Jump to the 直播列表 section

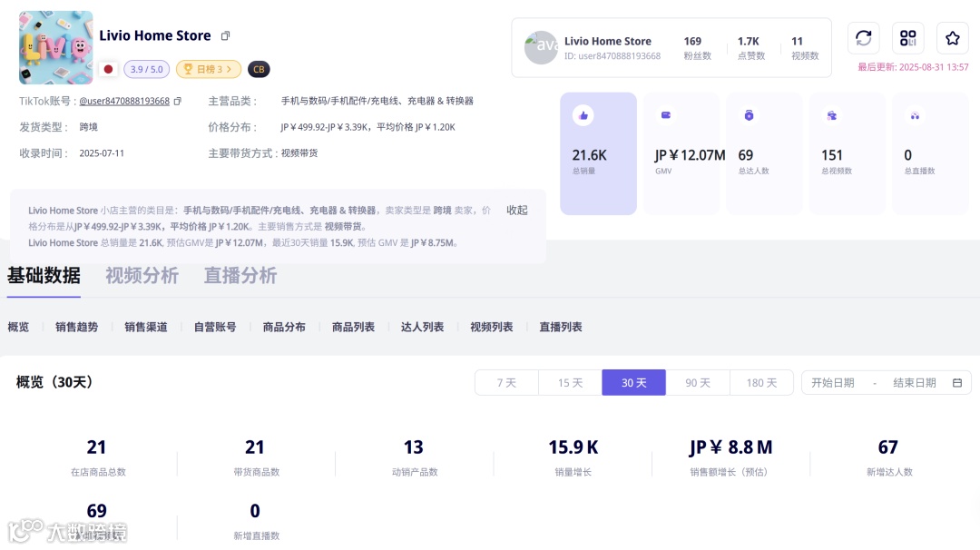click(561, 327)
